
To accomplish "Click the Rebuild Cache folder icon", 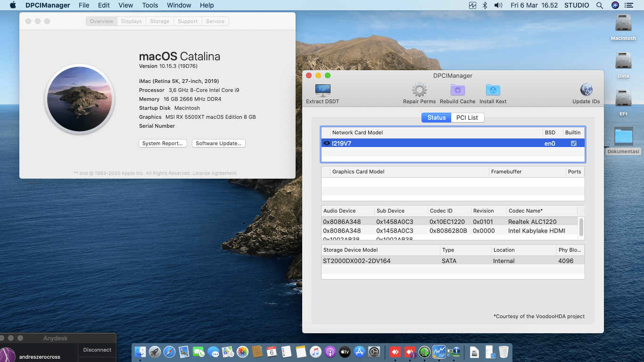I will [458, 90].
